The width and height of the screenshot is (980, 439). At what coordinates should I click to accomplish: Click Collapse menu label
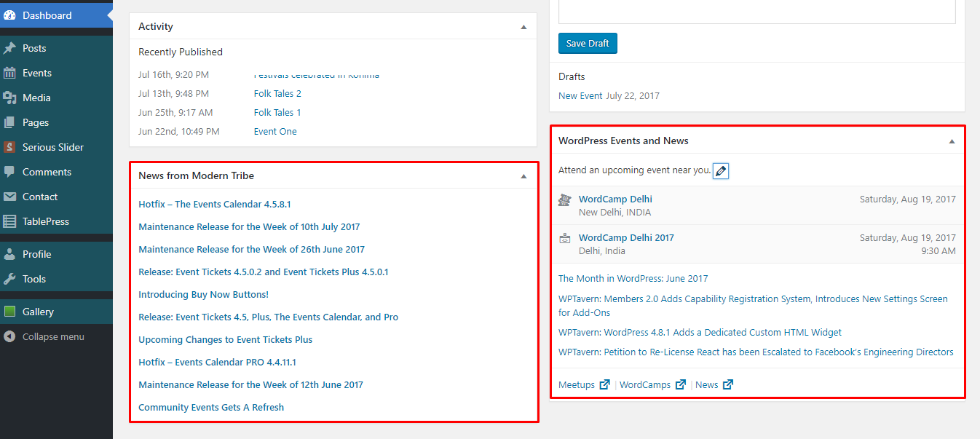pyautogui.click(x=53, y=336)
